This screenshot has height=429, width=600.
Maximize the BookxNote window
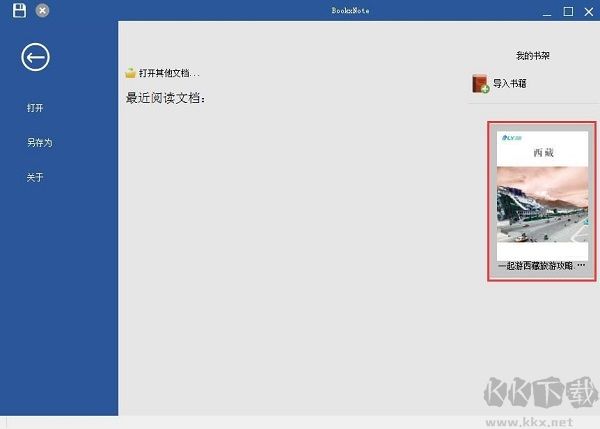568,11
